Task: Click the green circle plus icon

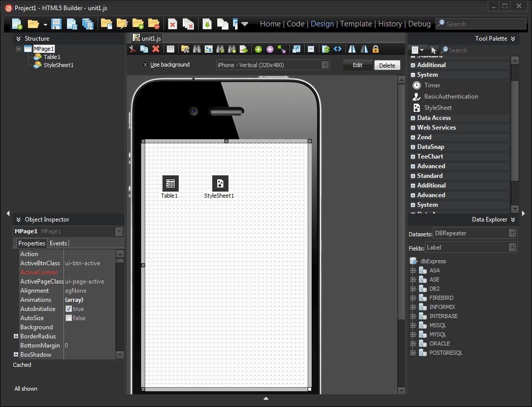Action: [258, 49]
